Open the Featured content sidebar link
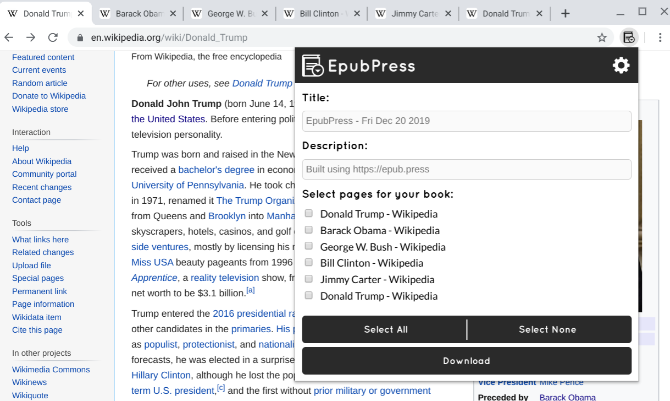 tap(43, 57)
